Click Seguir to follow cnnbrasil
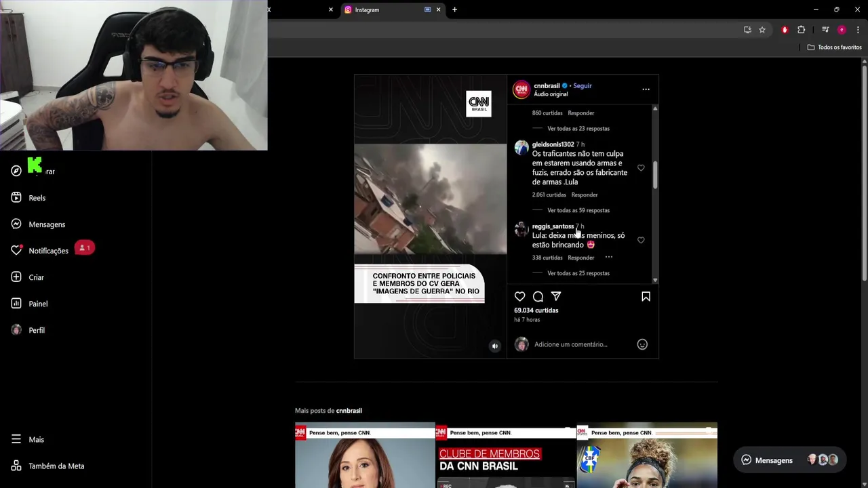Screen dimensions: 868x488 point(583,86)
